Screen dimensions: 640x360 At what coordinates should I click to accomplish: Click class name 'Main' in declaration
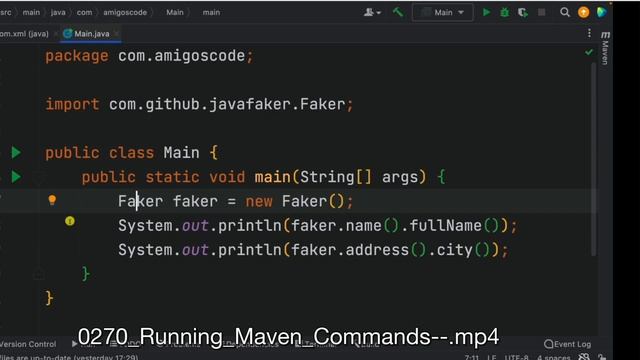[181, 153]
